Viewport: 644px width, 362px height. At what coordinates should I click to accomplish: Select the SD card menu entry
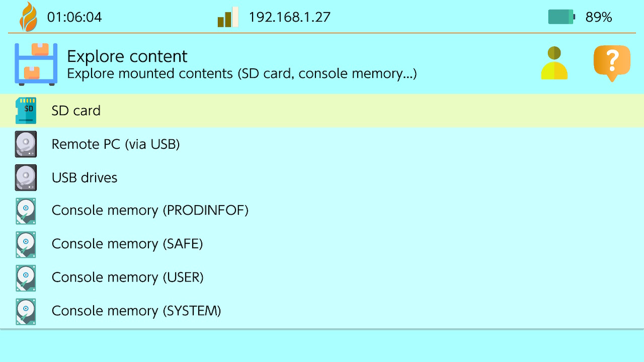76,111
